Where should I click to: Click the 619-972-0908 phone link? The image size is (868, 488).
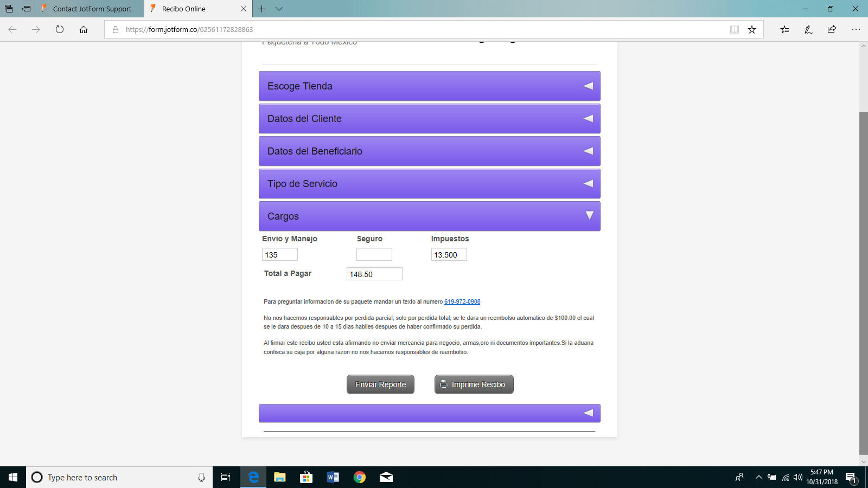pyautogui.click(x=462, y=302)
